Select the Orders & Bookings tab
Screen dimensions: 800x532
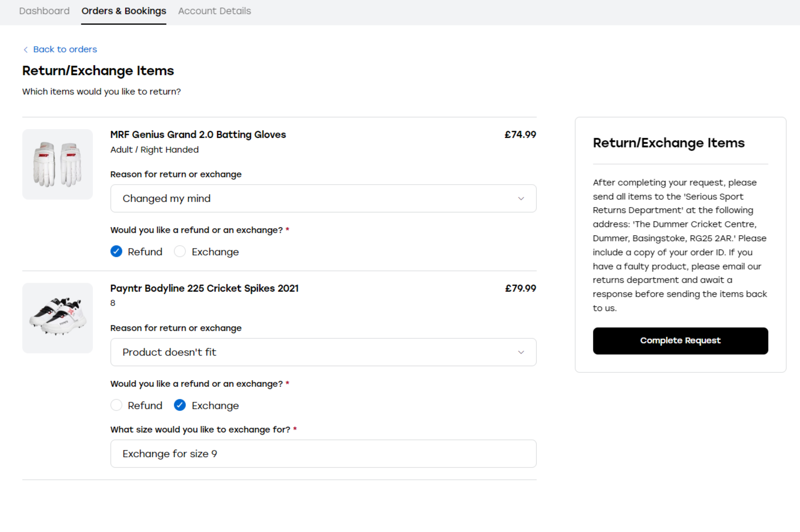click(x=123, y=11)
